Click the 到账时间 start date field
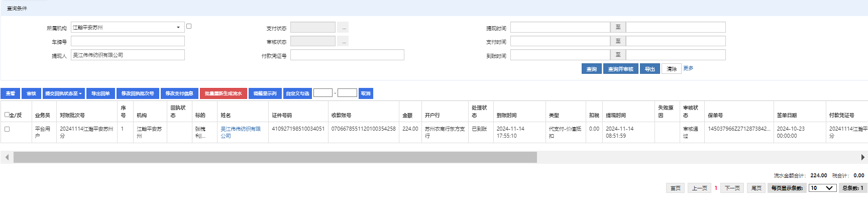 560,55
